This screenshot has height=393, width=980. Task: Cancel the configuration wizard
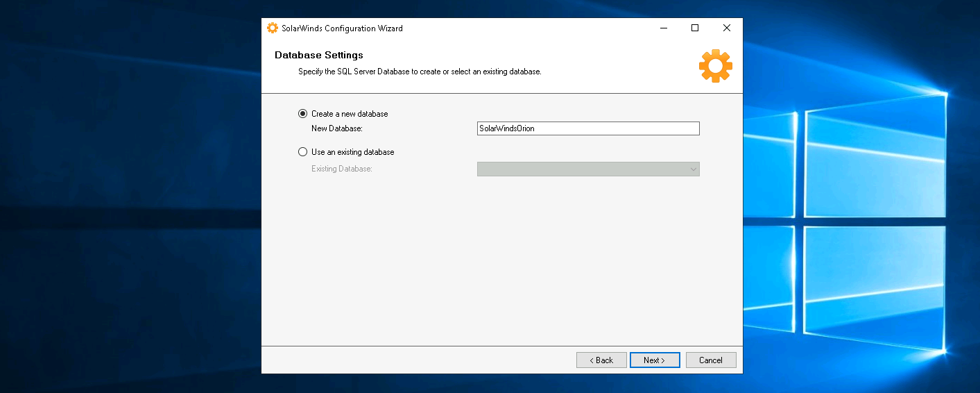coord(711,360)
